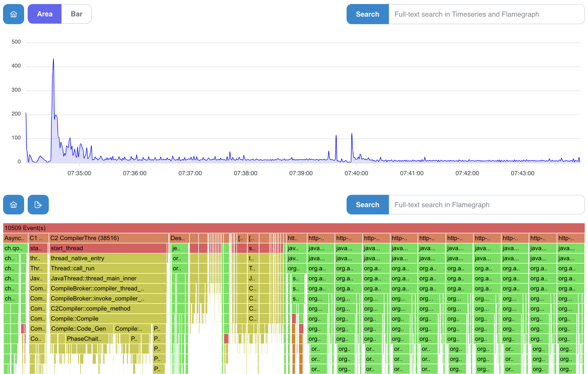Select the C2 CompilerThre (38516) frame
Viewport: 588px width, 374px height.
click(x=109, y=238)
